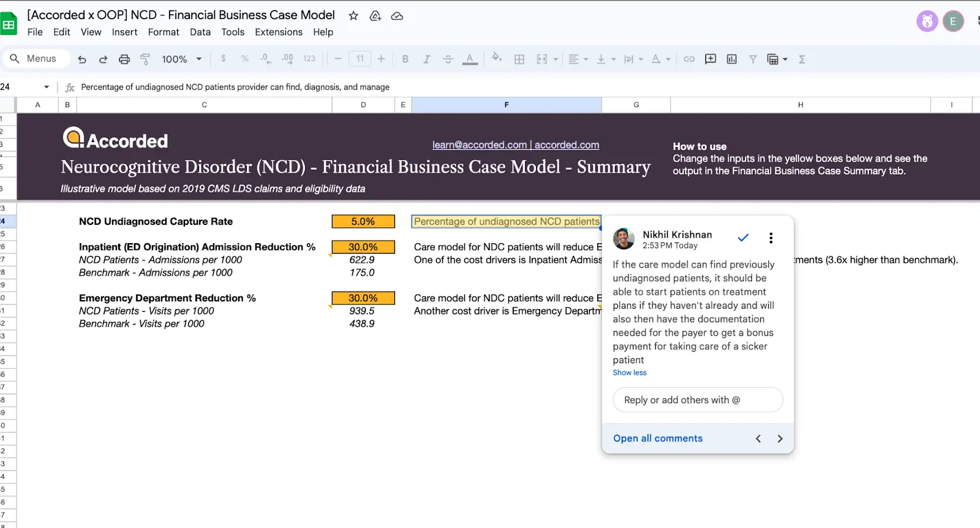Go to previous comment arrow

tap(758, 439)
